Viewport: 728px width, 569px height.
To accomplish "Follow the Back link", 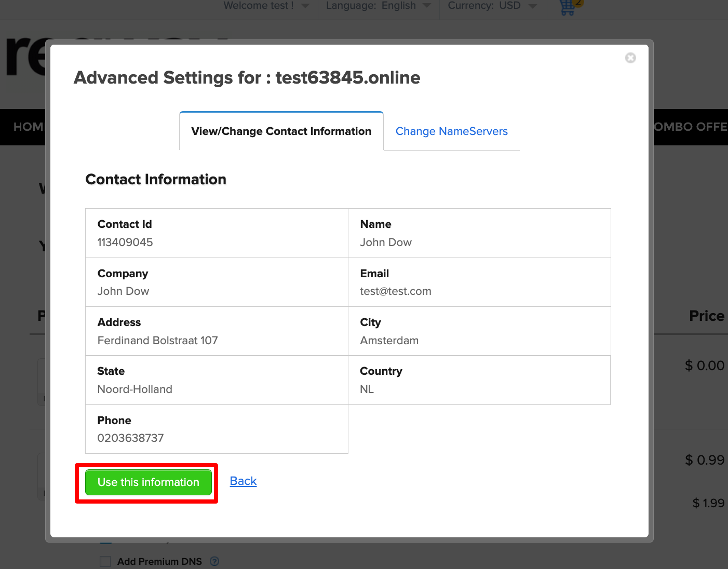I will [x=243, y=481].
